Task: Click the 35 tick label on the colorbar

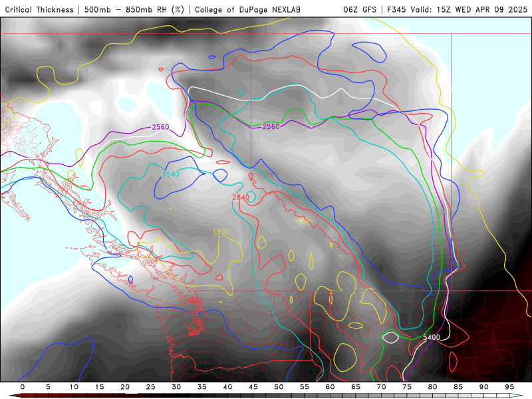Action: point(202,387)
